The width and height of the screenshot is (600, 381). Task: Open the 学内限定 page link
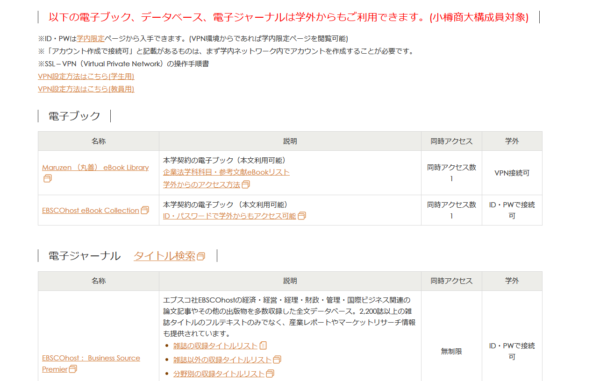tap(90, 39)
